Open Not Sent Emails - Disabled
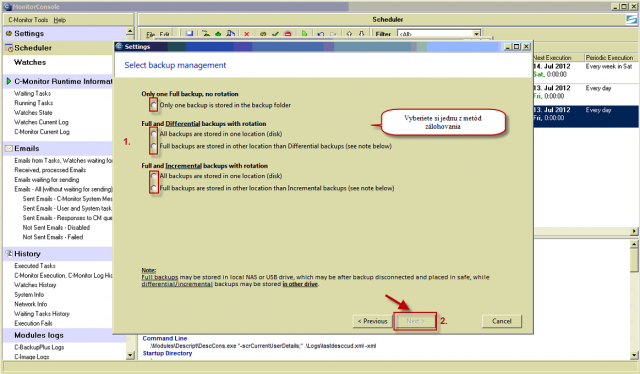 56,228
